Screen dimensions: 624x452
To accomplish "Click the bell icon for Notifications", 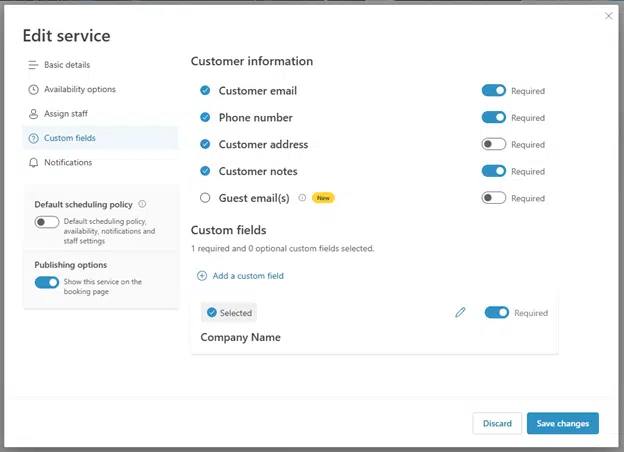I will tap(33, 162).
